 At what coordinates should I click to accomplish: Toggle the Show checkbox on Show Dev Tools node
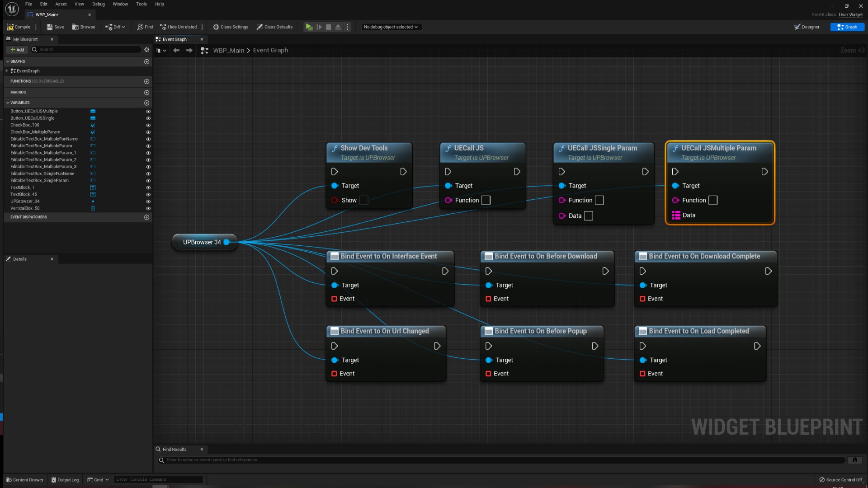tap(364, 200)
